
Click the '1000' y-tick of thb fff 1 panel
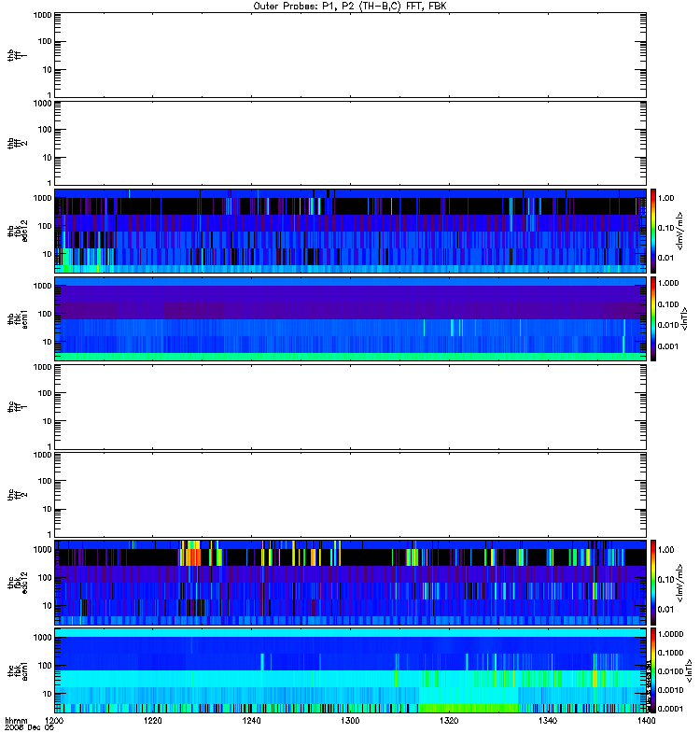point(42,15)
